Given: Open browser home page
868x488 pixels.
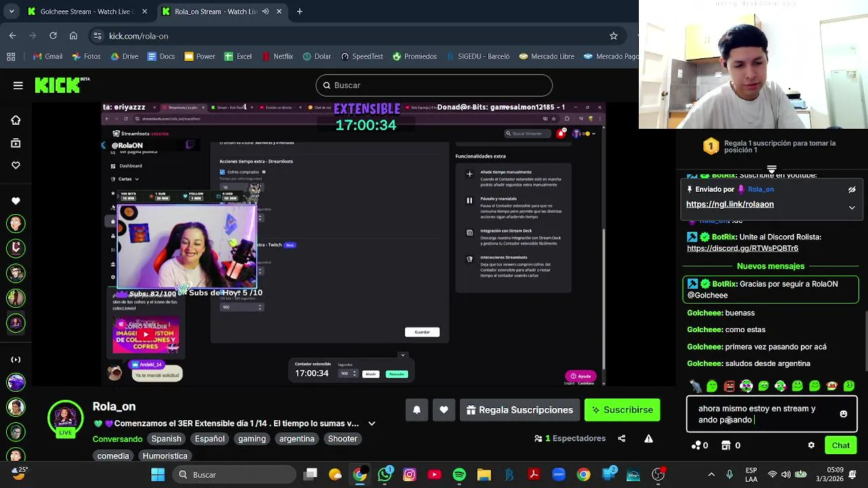Looking at the screenshot, I should click(73, 36).
